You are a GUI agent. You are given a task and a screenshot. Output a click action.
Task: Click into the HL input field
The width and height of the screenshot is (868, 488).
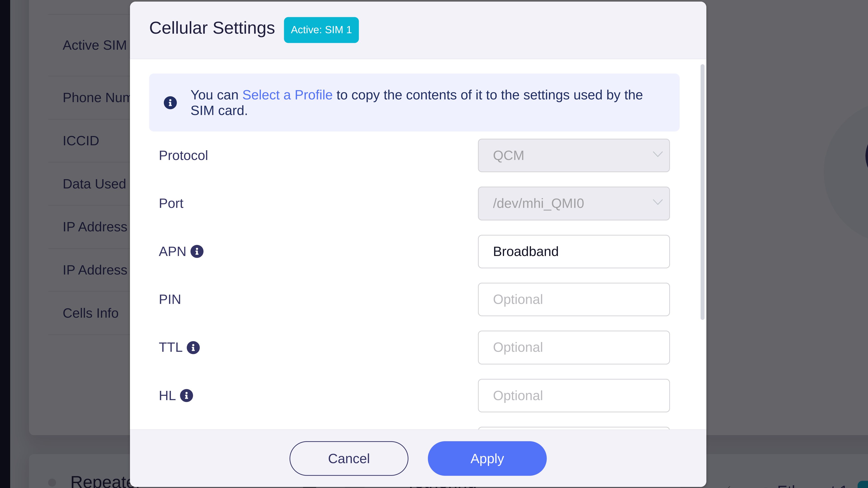click(x=573, y=395)
